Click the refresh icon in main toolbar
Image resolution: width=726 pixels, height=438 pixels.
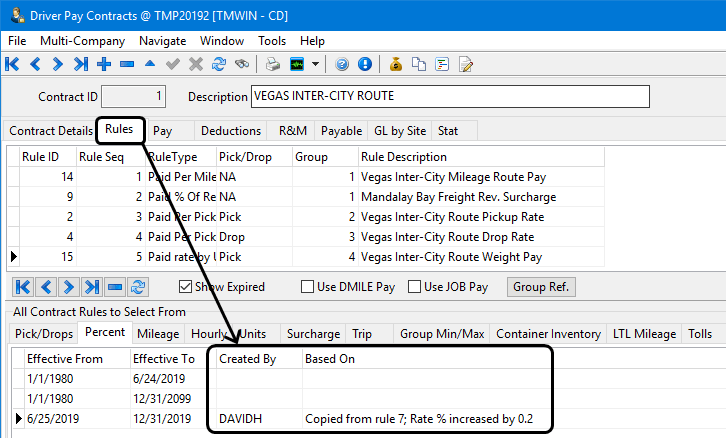218,64
